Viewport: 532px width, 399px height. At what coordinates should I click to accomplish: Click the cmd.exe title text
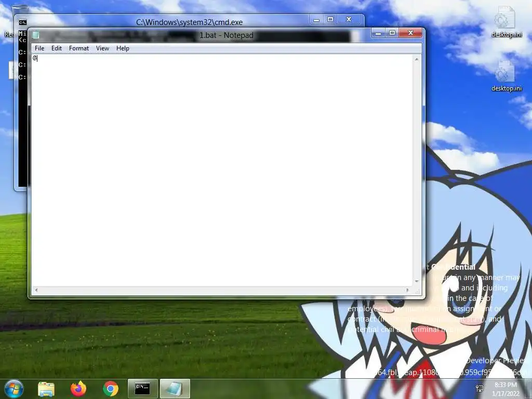189,22
